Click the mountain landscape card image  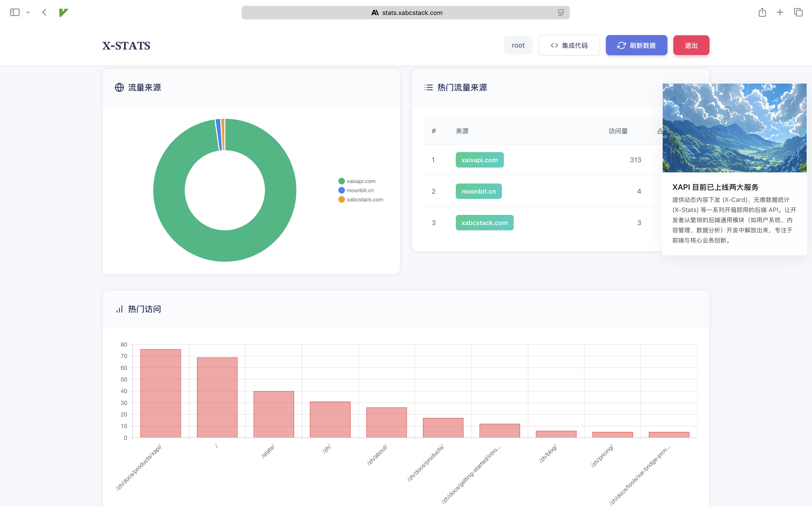pos(734,128)
